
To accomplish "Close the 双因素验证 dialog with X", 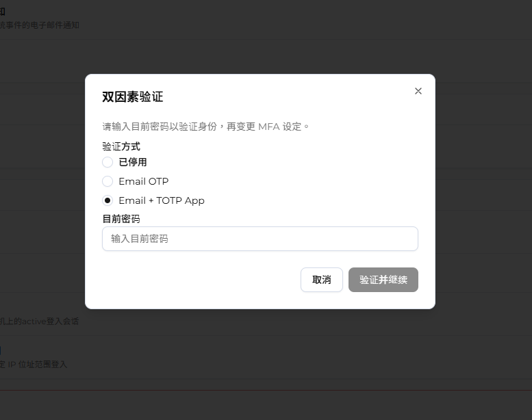I will click(x=418, y=91).
